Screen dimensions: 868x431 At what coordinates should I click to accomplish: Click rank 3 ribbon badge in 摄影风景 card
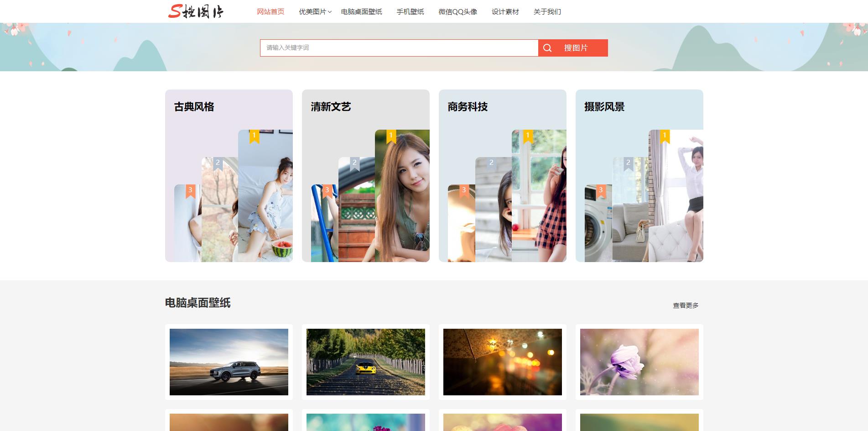[x=601, y=191]
